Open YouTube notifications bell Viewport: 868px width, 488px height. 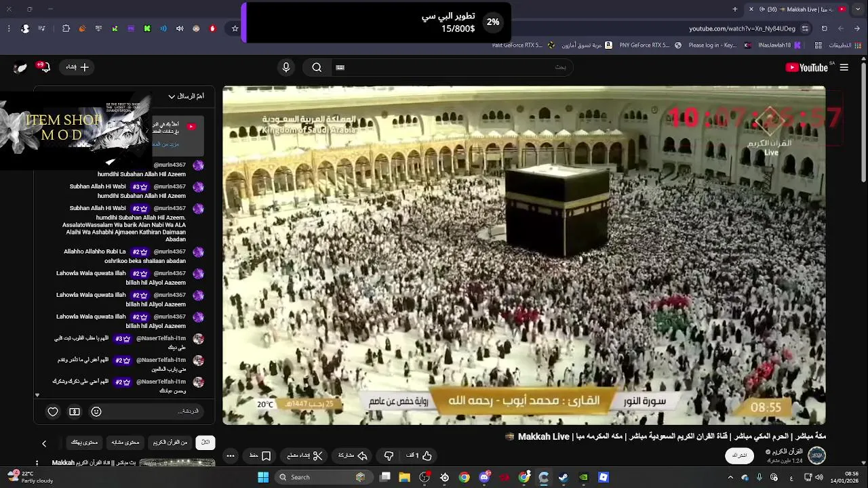[45, 67]
